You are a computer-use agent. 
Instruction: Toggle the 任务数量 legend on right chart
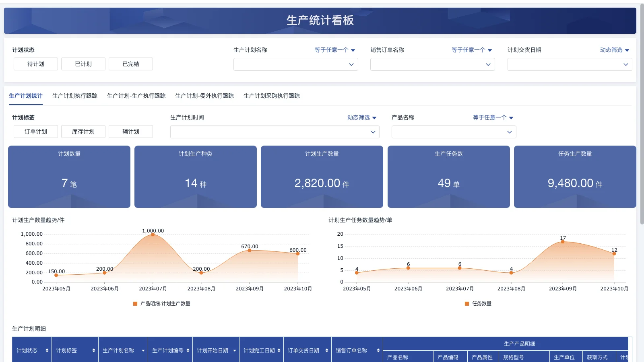481,304
